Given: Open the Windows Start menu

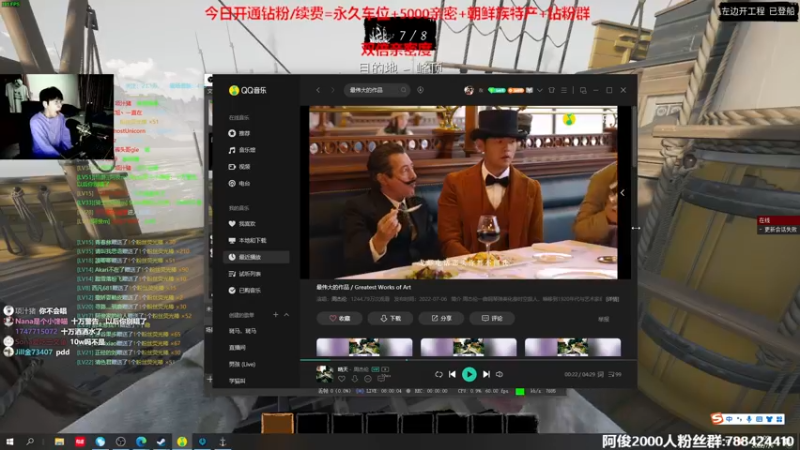Looking at the screenshot, I should click(x=10, y=442).
